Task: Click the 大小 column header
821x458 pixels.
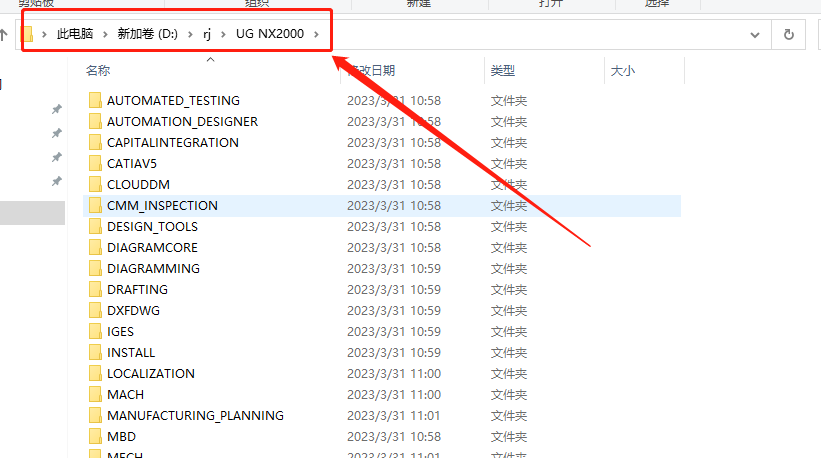Action: [622, 71]
